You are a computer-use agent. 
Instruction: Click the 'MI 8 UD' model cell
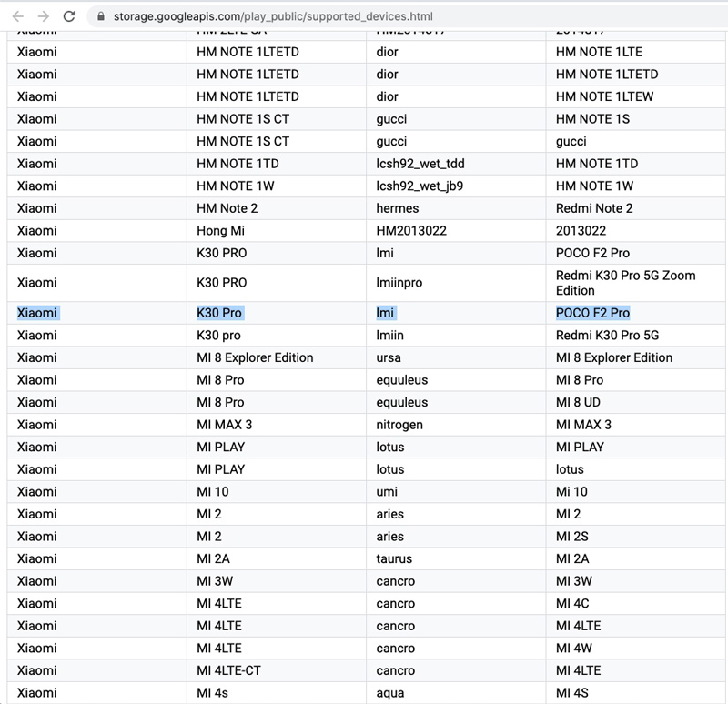pos(581,402)
